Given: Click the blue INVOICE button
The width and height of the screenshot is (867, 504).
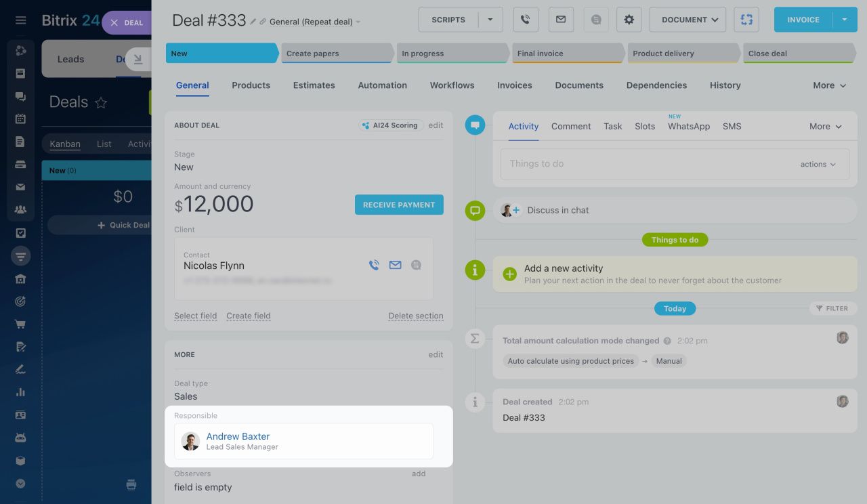Looking at the screenshot, I should [x=803, y=20].
